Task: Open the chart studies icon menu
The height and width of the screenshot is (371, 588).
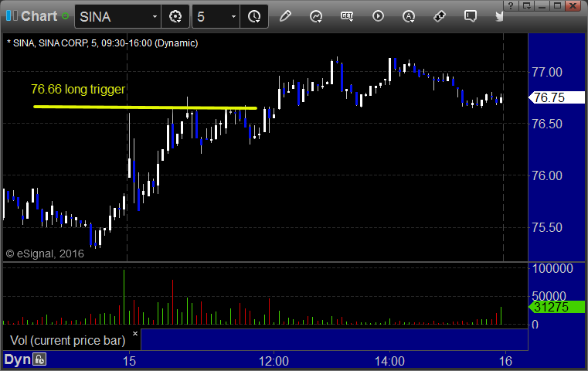Action: point(316,16)
